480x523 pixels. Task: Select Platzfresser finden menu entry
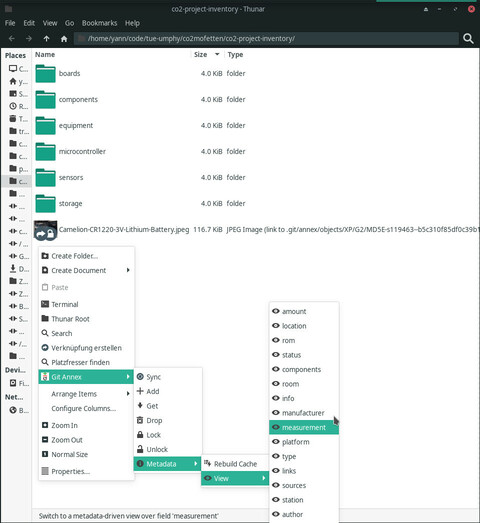pos(86,363)
